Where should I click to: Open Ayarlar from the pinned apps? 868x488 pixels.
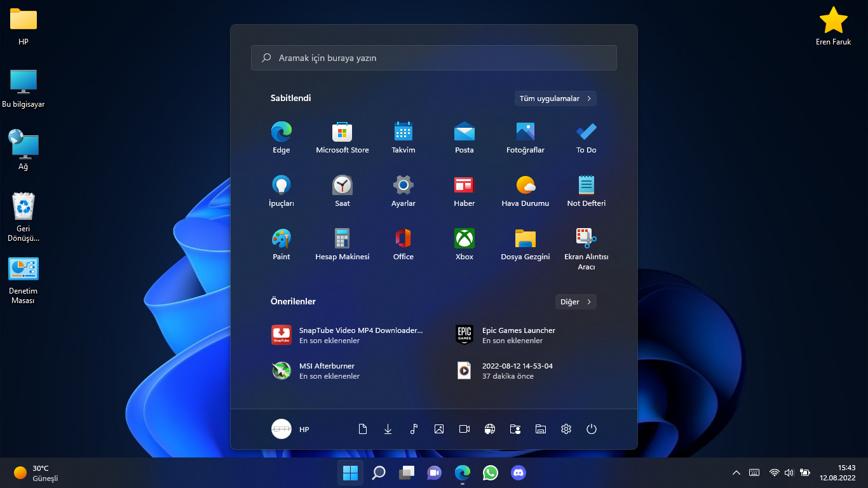click(x=403, y=191)
